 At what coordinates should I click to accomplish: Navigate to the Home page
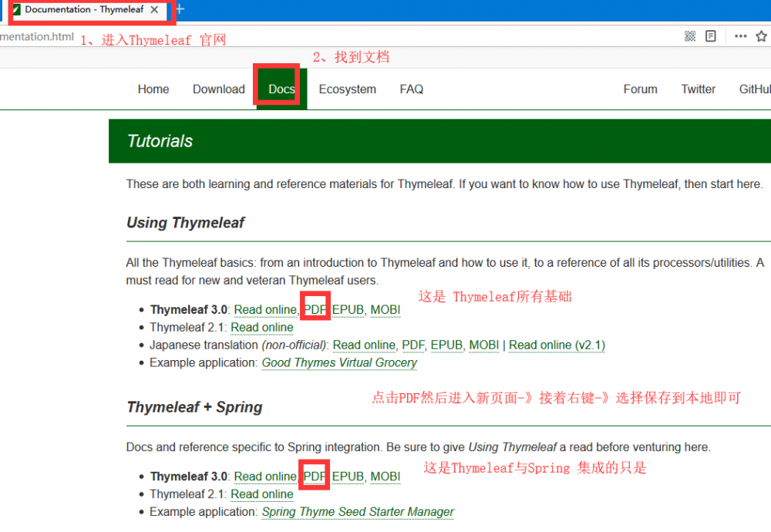coord(153,89)
